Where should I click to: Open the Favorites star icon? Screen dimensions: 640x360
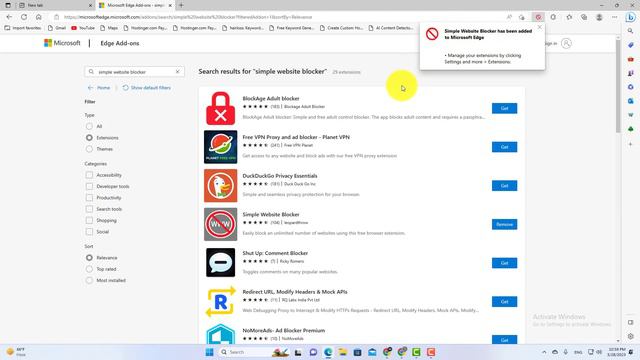pos(569,17)
